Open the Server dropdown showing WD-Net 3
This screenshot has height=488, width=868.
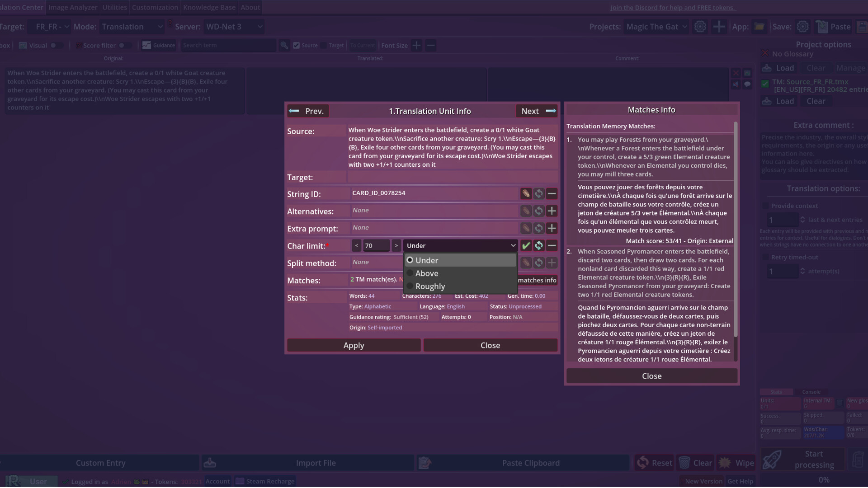pos(234,26)
